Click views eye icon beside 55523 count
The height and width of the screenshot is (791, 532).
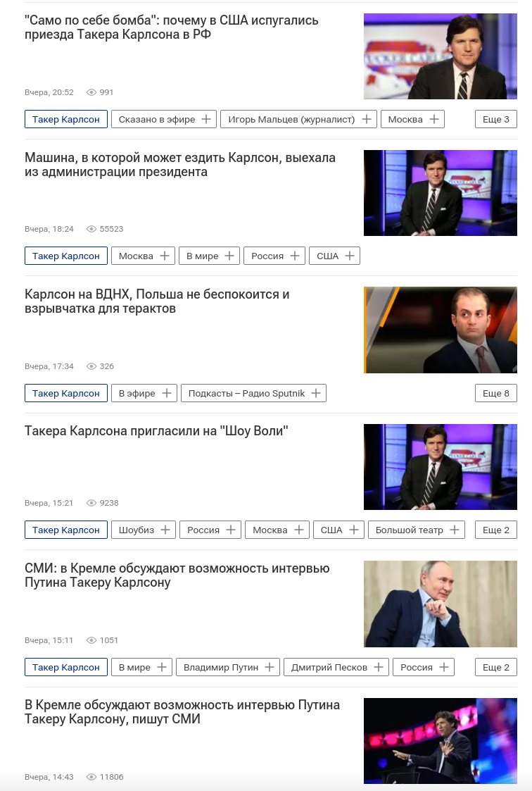[x=91, y=229]
